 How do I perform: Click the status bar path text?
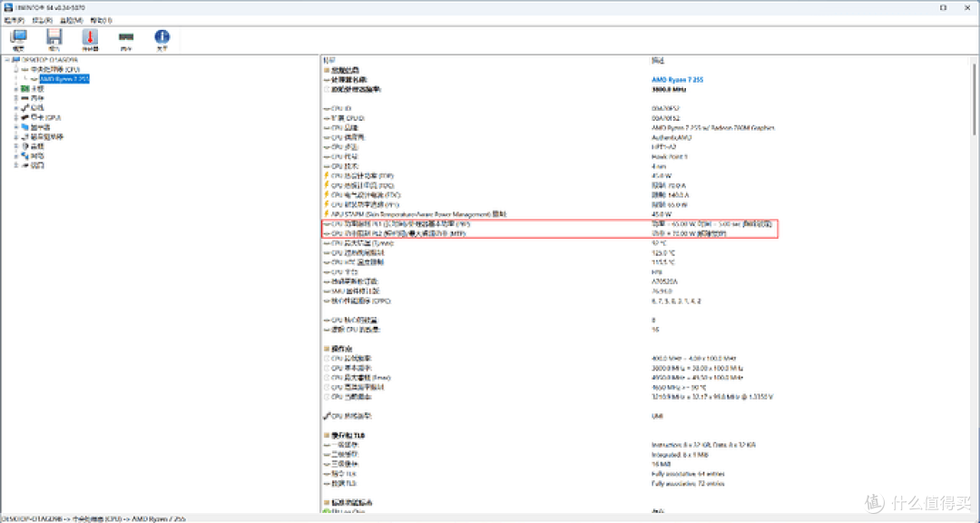click(93, 518)
